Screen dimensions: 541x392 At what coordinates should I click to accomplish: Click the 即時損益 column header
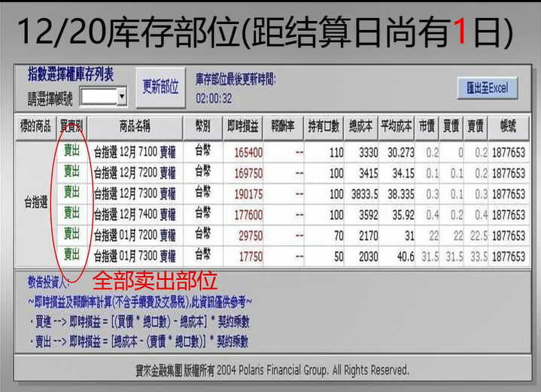coord(242,127)
